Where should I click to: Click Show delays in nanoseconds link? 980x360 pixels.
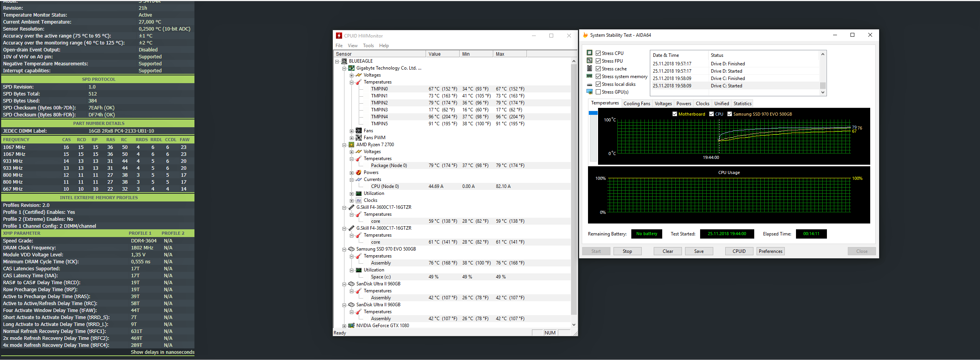(163, 352)
